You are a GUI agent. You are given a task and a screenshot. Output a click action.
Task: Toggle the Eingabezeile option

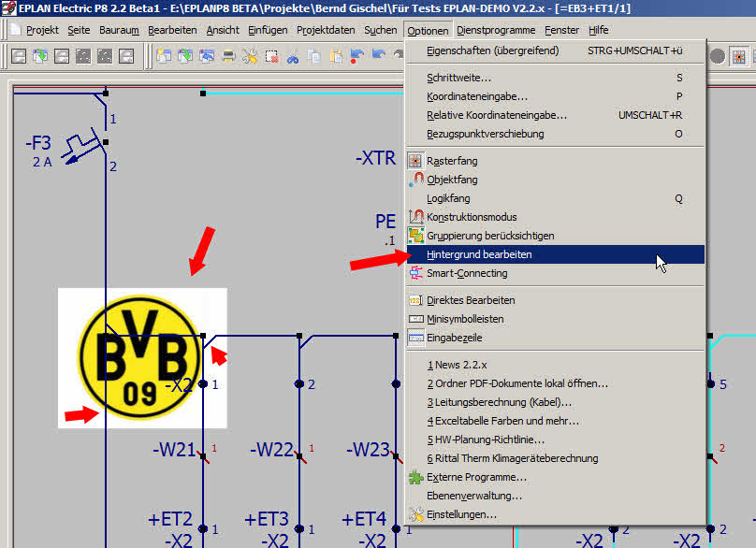pyautogui.click(x=556, y=338)
